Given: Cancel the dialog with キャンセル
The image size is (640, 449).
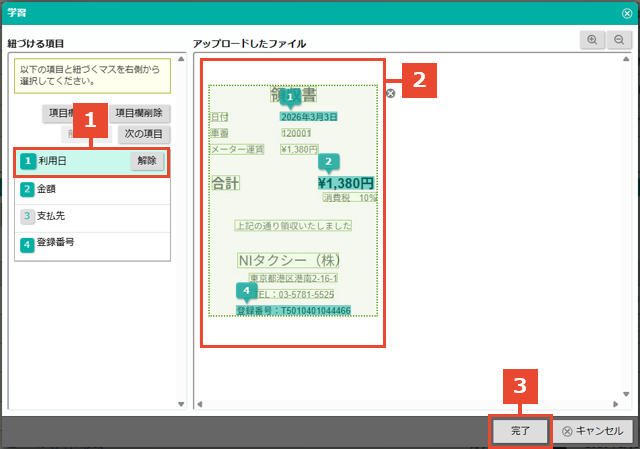Looking at the screenshot, I should click(593, 431).
